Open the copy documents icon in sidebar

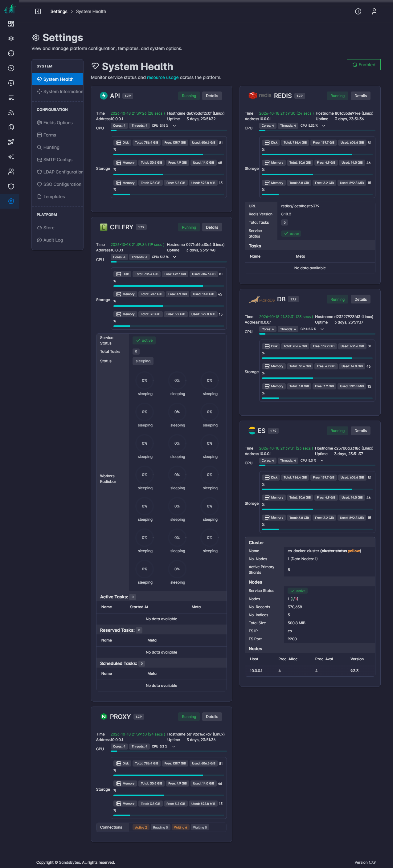tap(11, 127)
